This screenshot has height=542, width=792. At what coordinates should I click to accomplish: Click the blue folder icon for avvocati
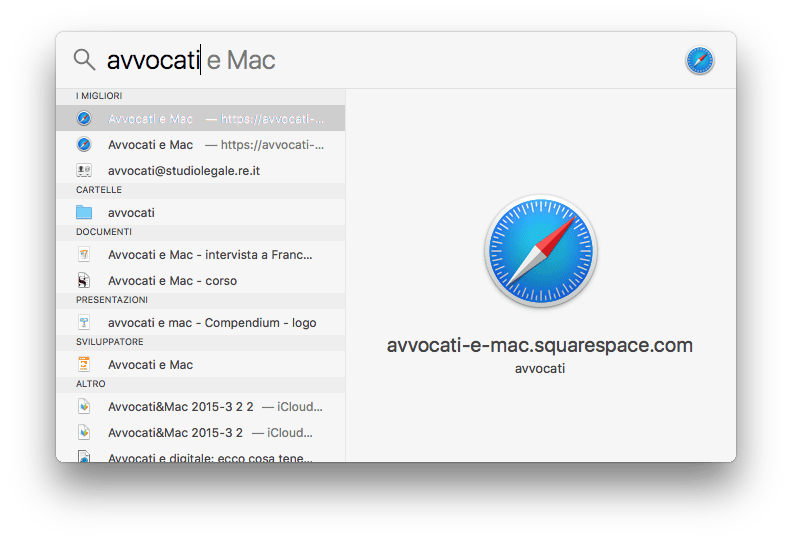pyautogui.click(x=84, y=212)
